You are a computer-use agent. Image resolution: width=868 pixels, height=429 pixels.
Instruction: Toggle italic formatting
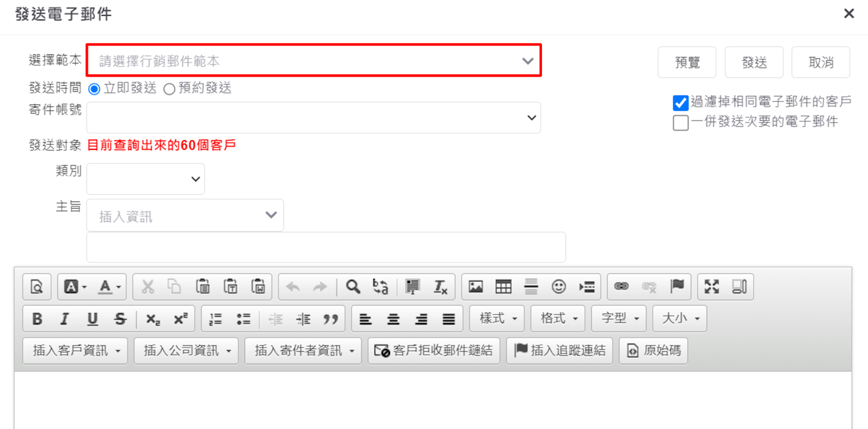[65, 319]
